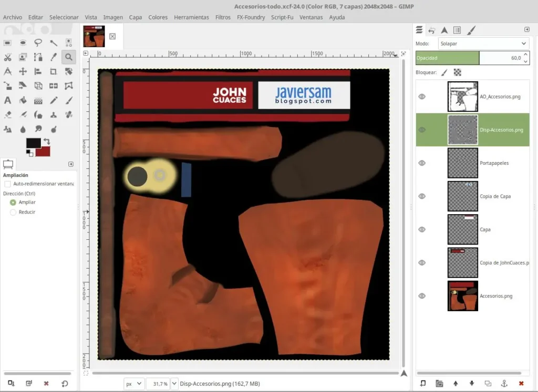Select the Heal bandage tool
This screenshot has height=392, width=538.
tap(69, 115)
